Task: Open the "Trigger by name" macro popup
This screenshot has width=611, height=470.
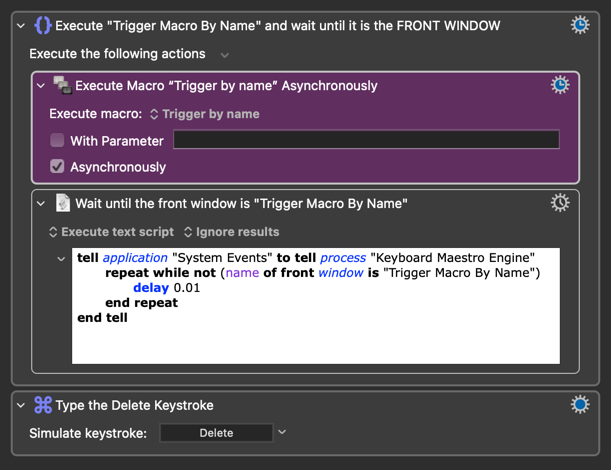Action: point(204,114)
